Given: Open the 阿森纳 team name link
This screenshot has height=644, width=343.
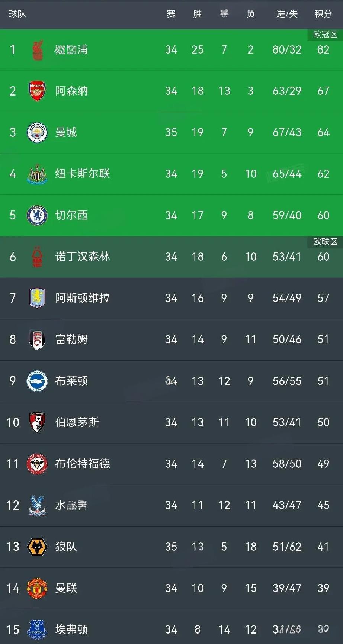Looking at the screenshot, I should point(72,91).
